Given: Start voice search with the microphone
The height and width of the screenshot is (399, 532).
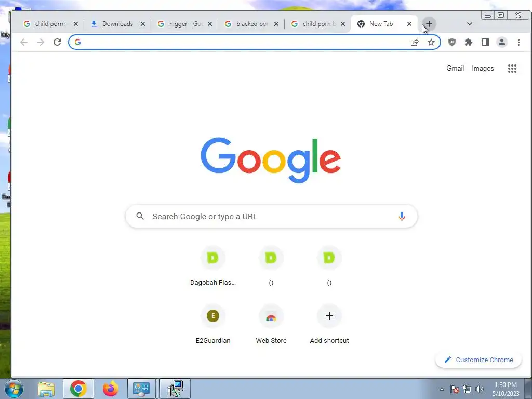Looking at the screenshot, I should click(402, 216).
